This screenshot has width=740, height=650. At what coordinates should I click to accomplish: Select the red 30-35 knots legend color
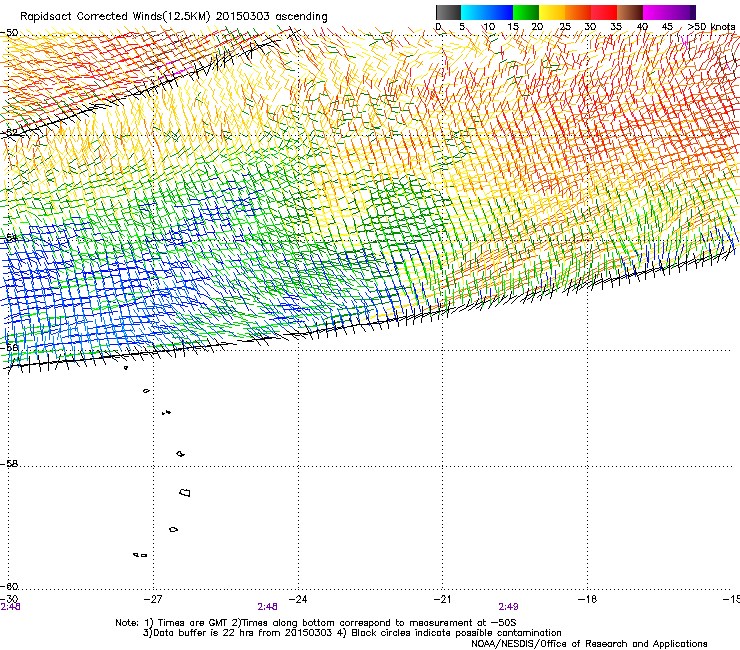pos(604,12)
